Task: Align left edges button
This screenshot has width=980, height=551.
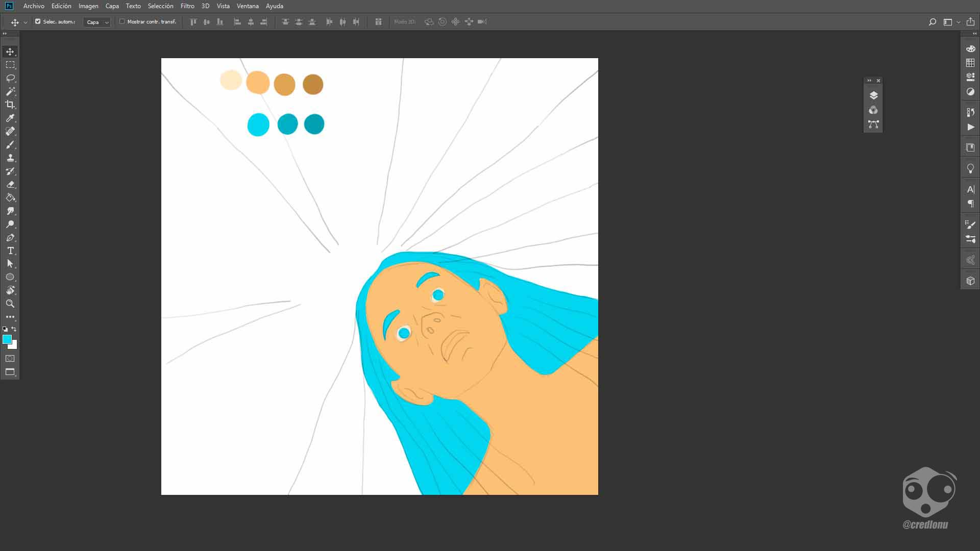Action: point(237,22)
